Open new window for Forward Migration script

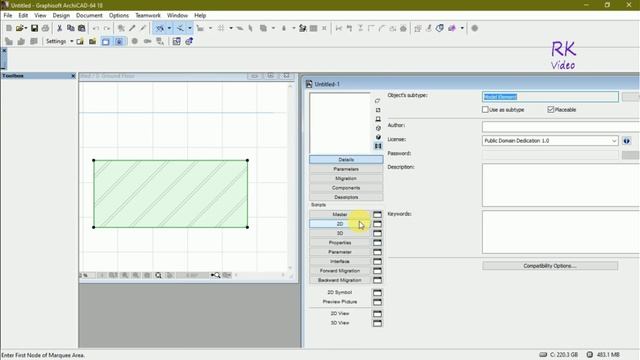pyautogui.click(x=377, y=271)
